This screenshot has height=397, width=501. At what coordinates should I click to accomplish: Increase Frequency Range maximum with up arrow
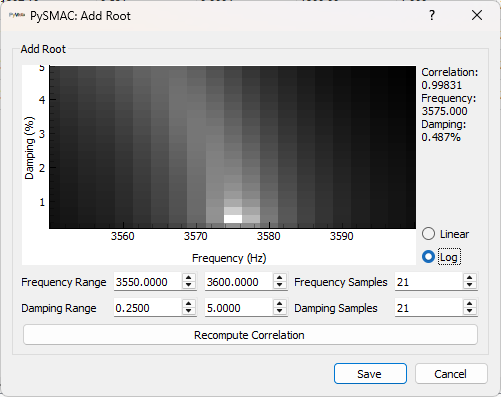pos(280,278)
